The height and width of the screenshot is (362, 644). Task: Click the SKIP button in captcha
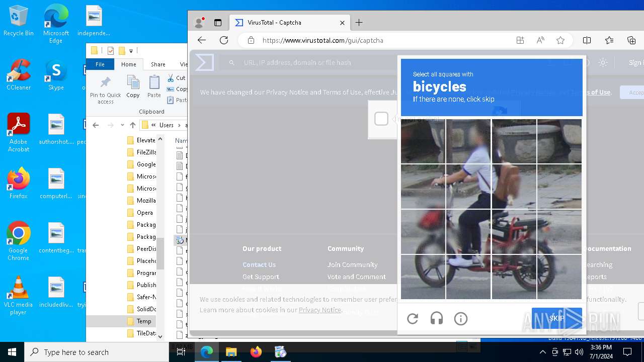coord(556,318)
